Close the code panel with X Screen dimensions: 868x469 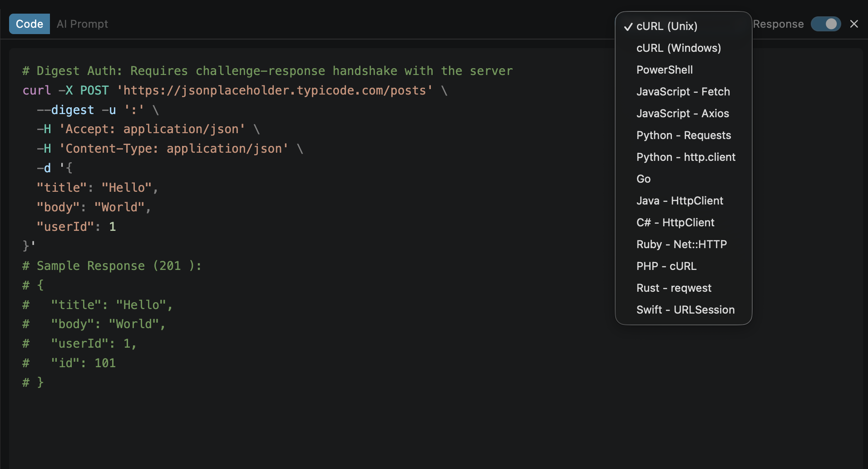(854, 24)
